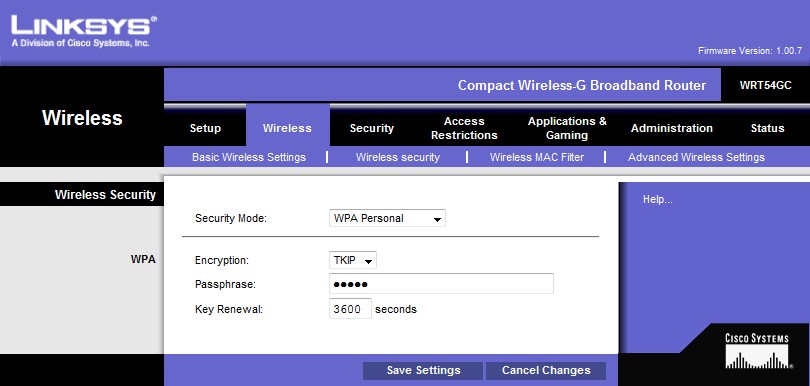Select the Wireless tab

(287, 128)
